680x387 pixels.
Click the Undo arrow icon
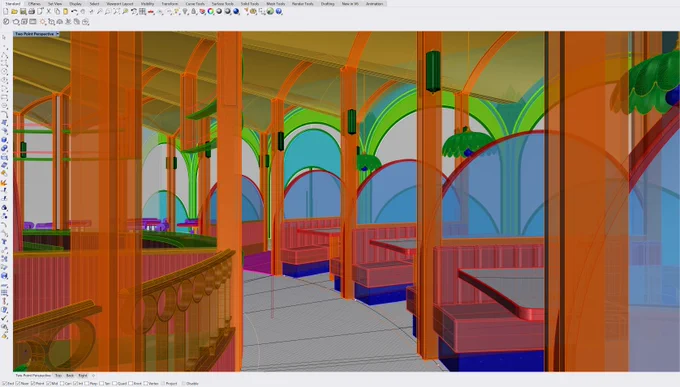pos(74,11)
